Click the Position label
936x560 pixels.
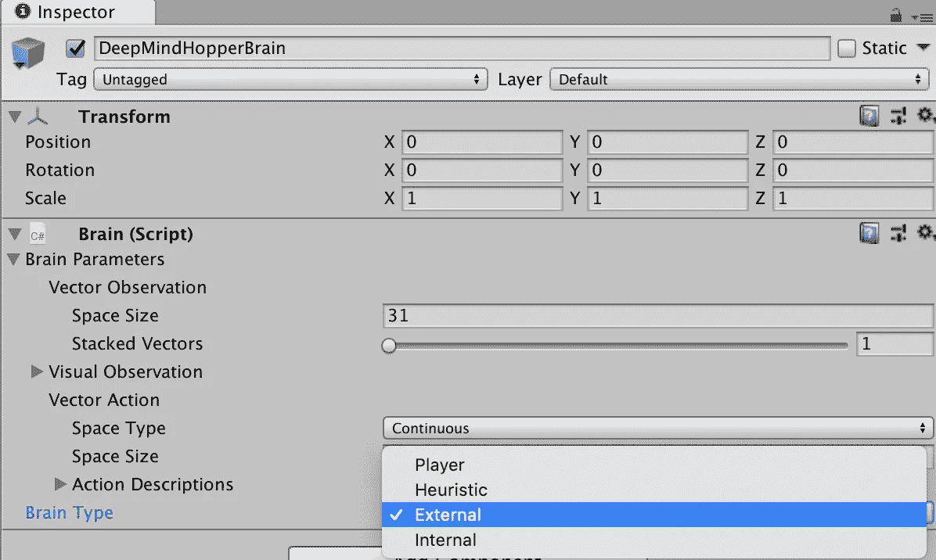coord(58,142)
